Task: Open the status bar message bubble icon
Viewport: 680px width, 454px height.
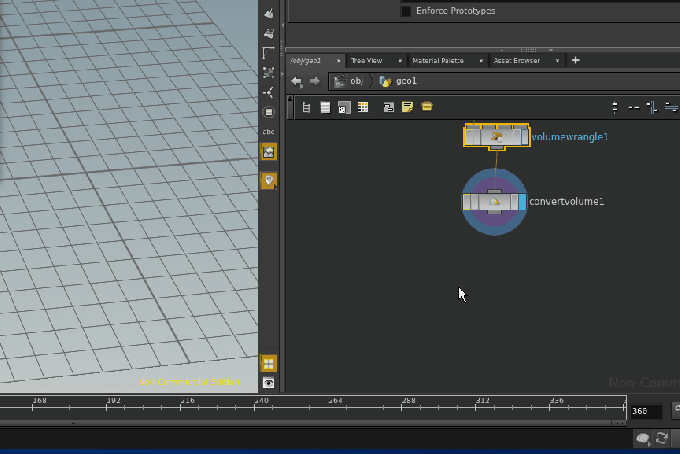Action: 643,438
